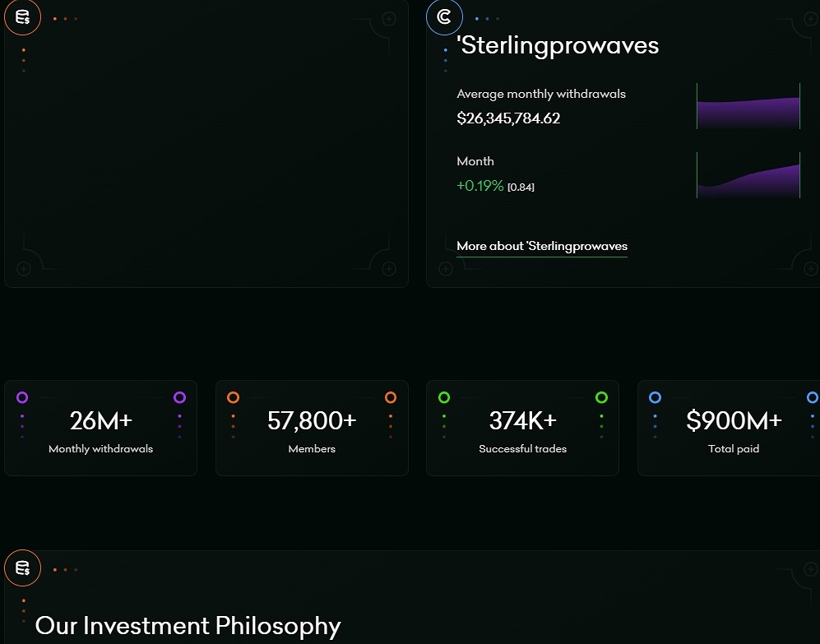820x644 pixels.
Task: Click the Our Investment Philosophy heading
Action: tap(188, 626)
